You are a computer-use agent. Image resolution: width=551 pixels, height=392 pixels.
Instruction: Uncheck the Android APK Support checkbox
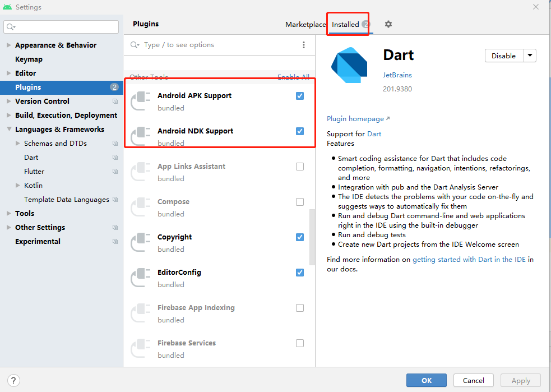tap(300, 96)
